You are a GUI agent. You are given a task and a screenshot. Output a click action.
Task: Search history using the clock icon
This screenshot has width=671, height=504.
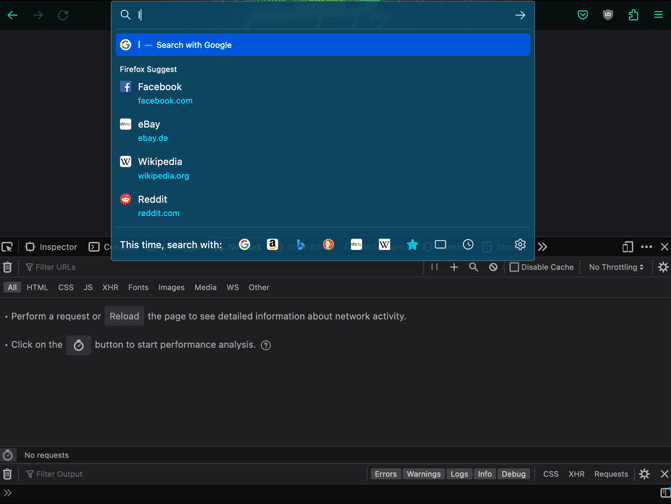pos(468,245)
